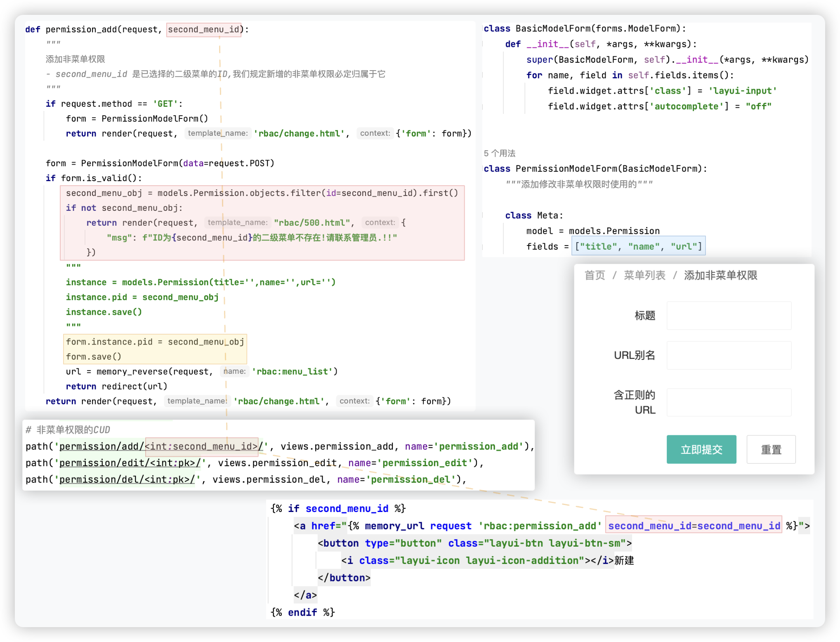Image resolution: width=840 pixels, height=642 pixels.
Task: Click the 添加非菜单权限 breadcrumb item
Action: point(720,275)
